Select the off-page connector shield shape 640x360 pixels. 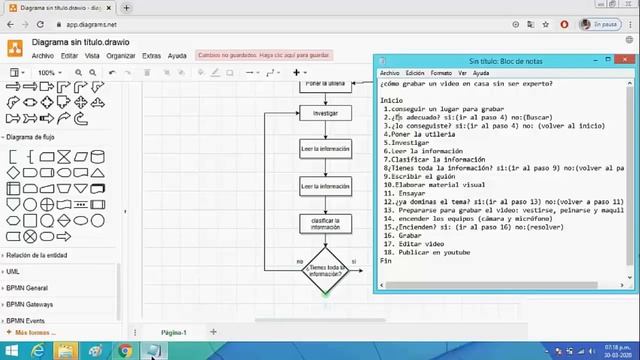[13, 204]
